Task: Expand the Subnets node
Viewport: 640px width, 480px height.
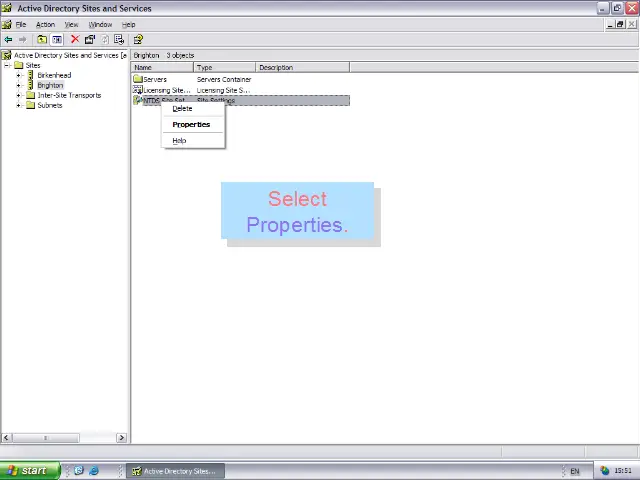Action: click(18, 105)
